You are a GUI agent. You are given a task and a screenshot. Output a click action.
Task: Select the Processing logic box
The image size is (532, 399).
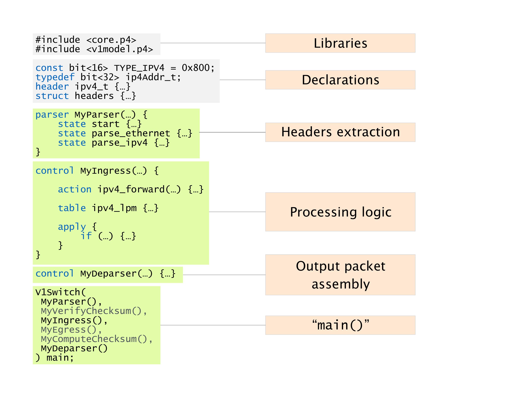(340, 212)
